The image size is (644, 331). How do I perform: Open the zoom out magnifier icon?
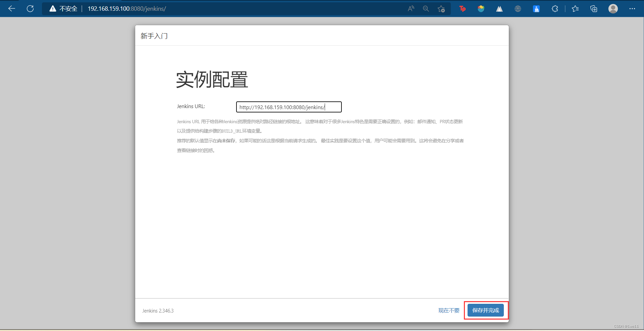426,9
